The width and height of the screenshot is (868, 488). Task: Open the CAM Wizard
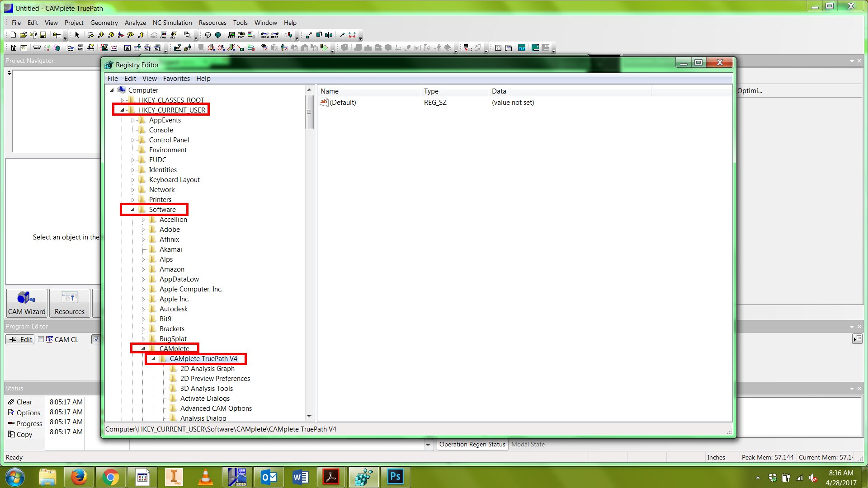[x=27, y=303]
